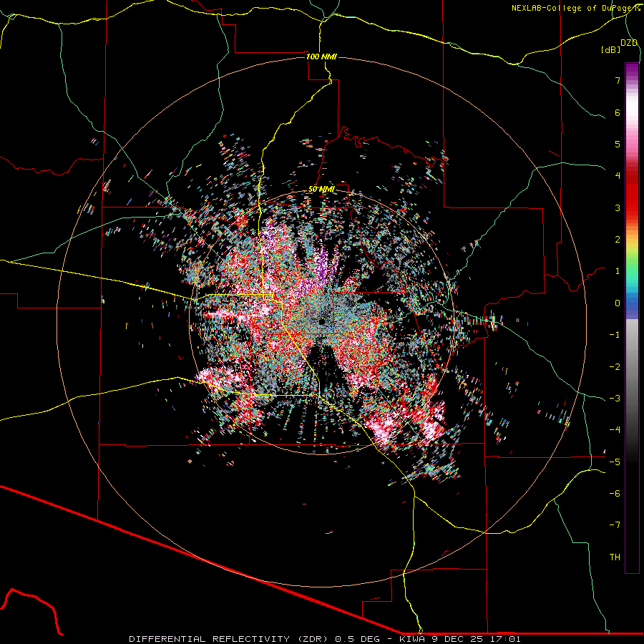This screenshot has width=644, height=644.
Task: Click the -6 value on the scale
Action: pos(615,494)
